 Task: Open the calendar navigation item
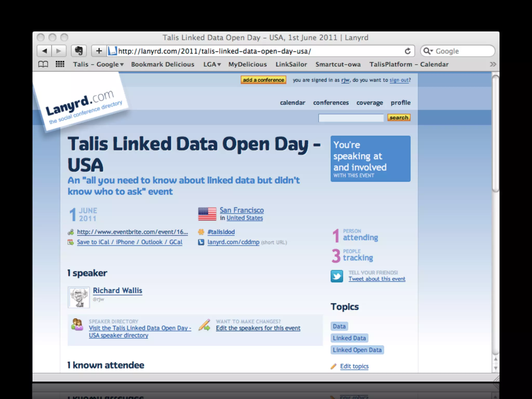point(292,103)
